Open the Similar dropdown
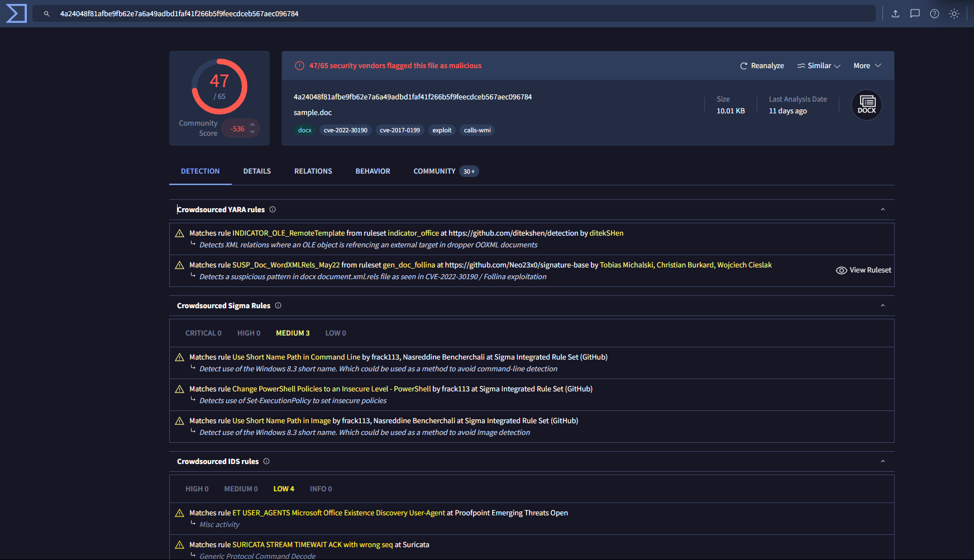The width and height of the screenshot is (974, 560). coord(819,66)
